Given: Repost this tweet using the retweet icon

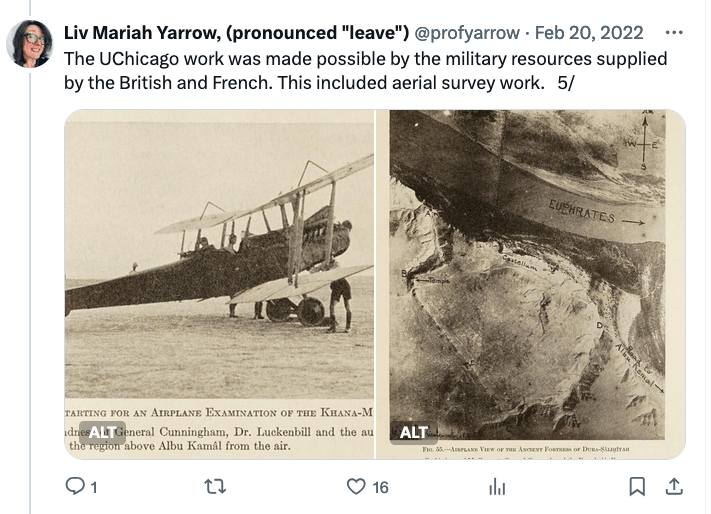Looking at the screenshot, I should (x=214, y=487).
